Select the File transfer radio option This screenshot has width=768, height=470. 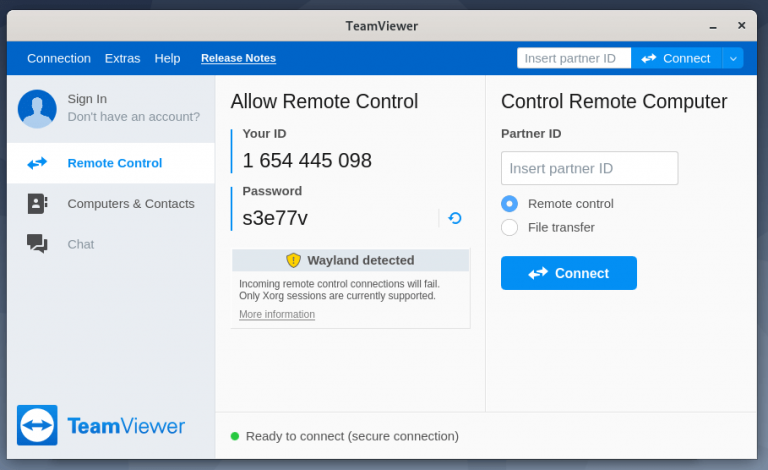[509, 227]
